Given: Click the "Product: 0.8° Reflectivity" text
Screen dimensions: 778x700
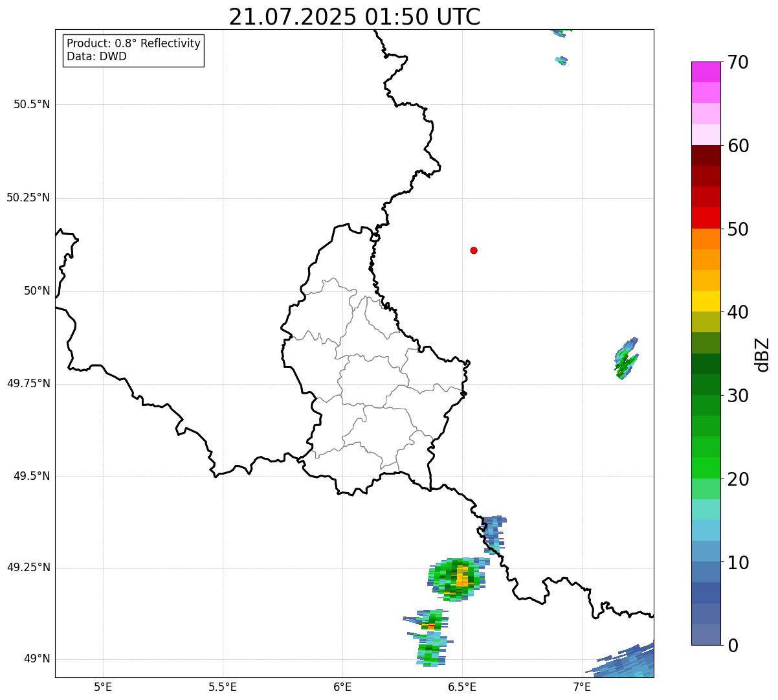Looking at the screenshot, I should pyautogui.click(x=134, y=43).
